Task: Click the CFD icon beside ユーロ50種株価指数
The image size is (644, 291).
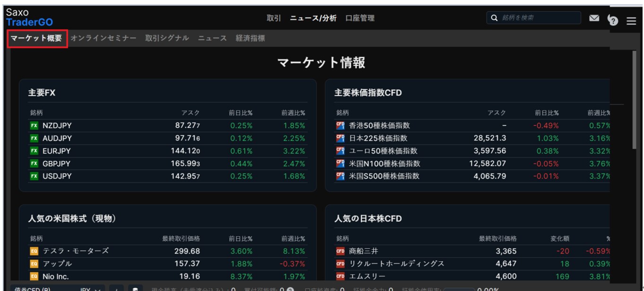Action: click(340, 151)
